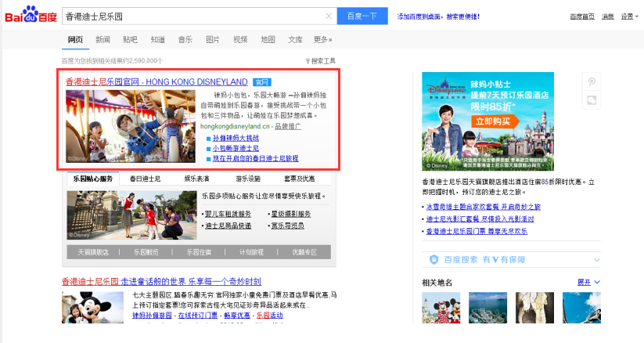
Task: Select the 娱乐表演 tab
Action: [x=196, y=179]
